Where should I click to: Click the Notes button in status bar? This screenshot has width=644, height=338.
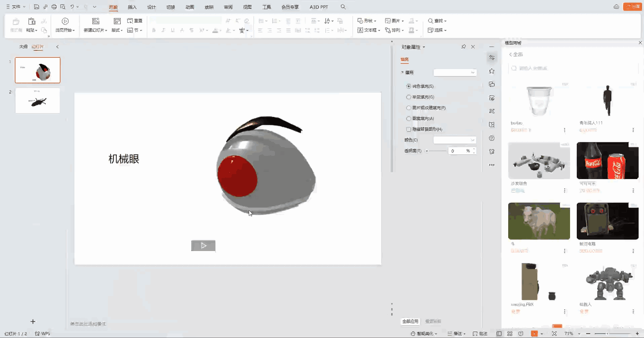[456, 334]
